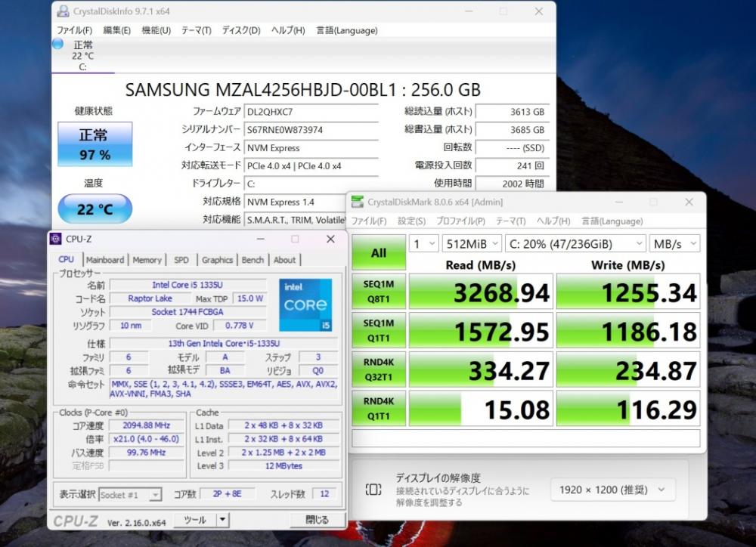
Task: Click the total host reads value 3613 GB
Action: [x=513, y=112]
